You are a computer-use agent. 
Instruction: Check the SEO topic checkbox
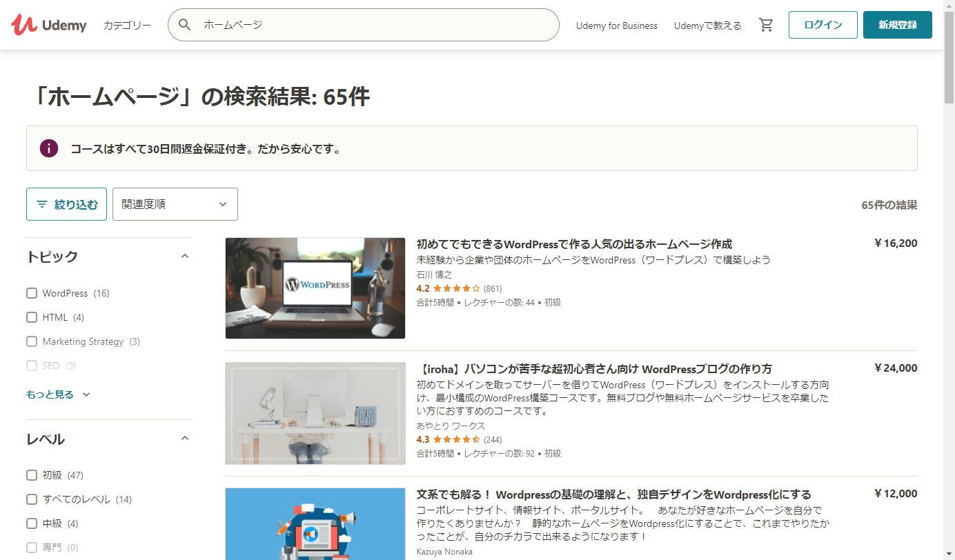[32, 366]
